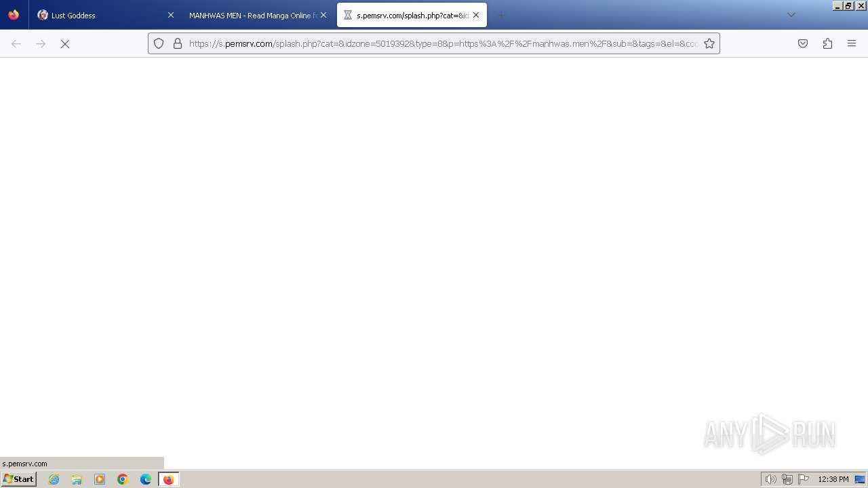Close the Lust Goddess tab
Viewport: 868px width, 488px height.
point(171,15)
